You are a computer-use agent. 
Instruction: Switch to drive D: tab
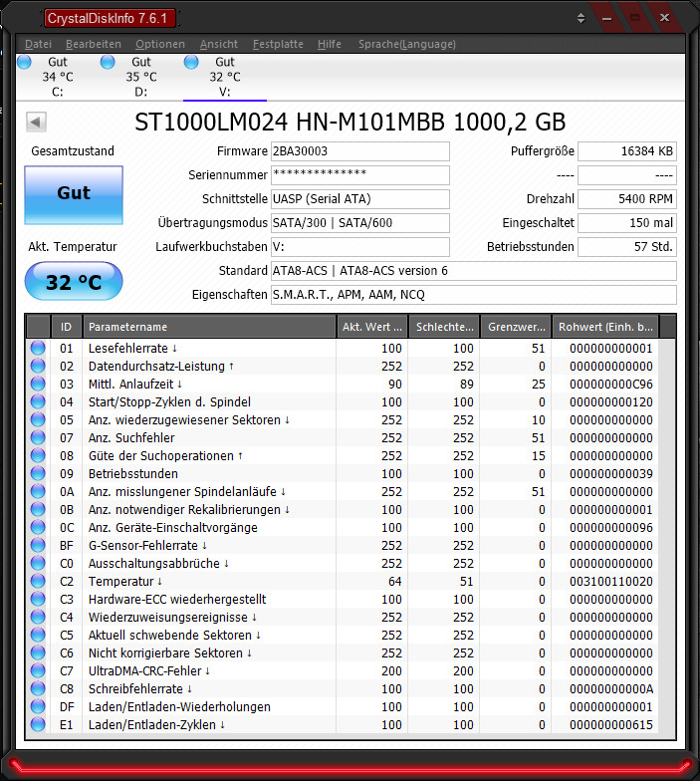point(141,77)
